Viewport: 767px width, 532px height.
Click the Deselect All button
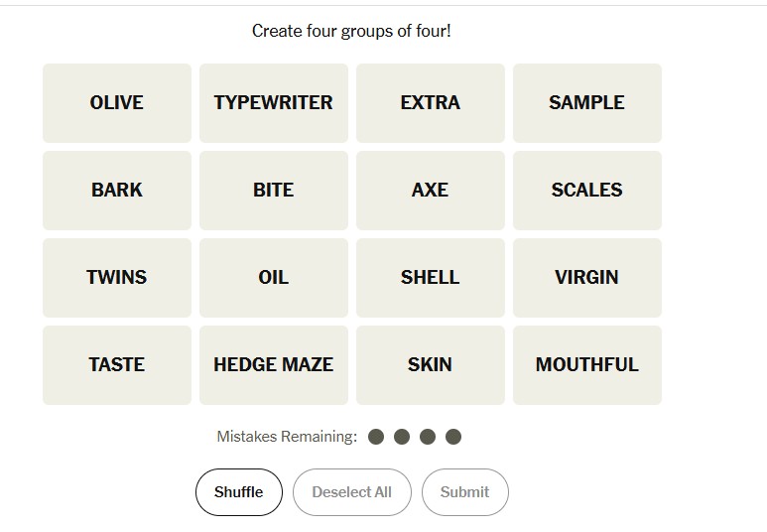352,492
